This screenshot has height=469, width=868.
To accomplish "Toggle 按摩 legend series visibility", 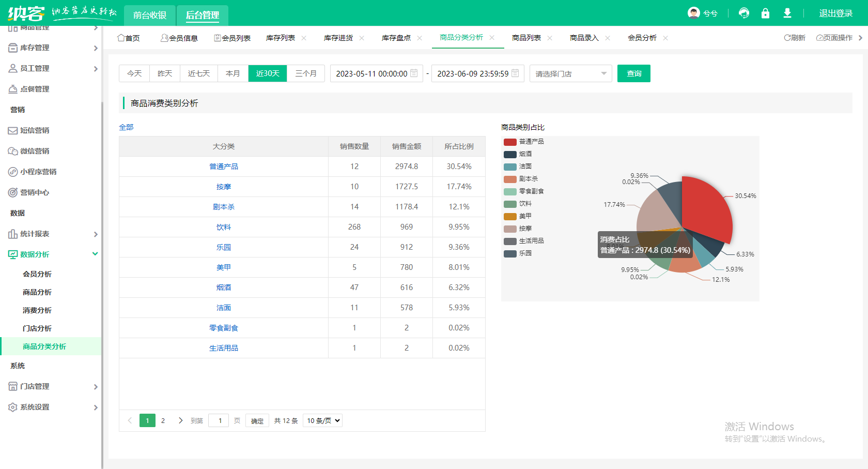I will click(x=518, y=229).
